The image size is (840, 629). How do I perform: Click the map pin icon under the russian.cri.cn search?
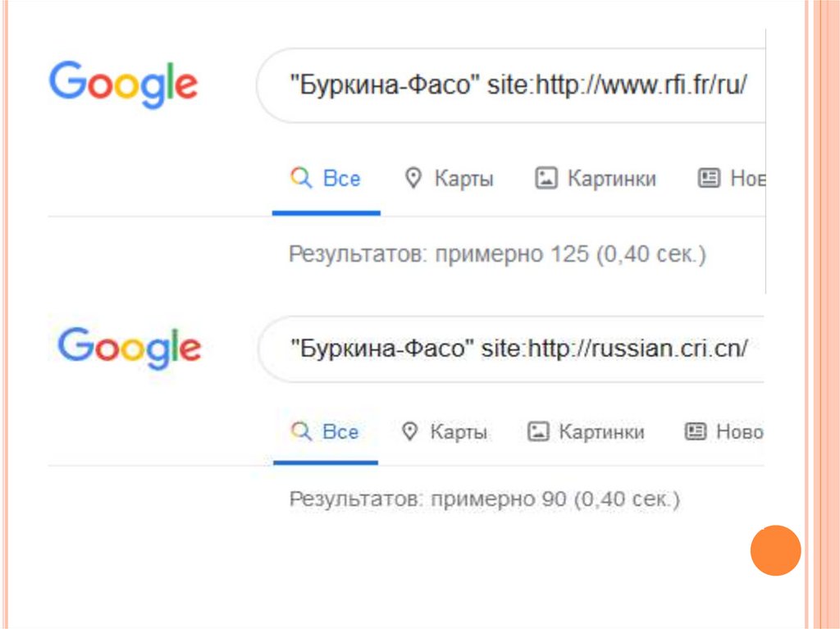click(409, 431)
